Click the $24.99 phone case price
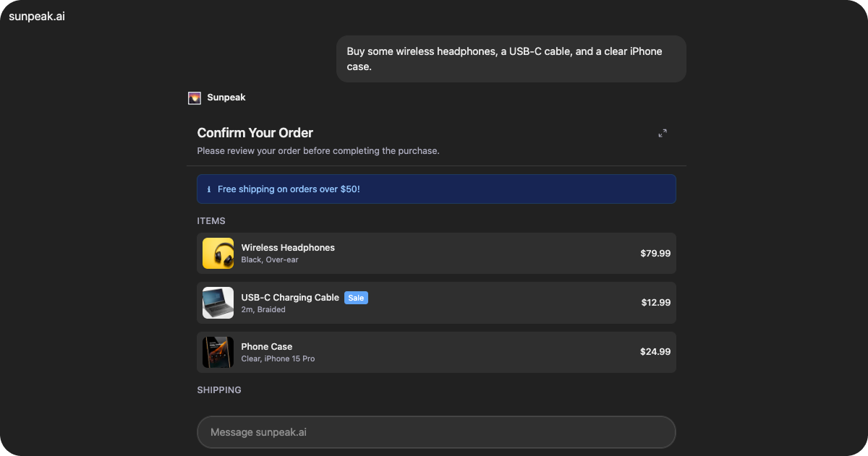 [x=655, y=352]
